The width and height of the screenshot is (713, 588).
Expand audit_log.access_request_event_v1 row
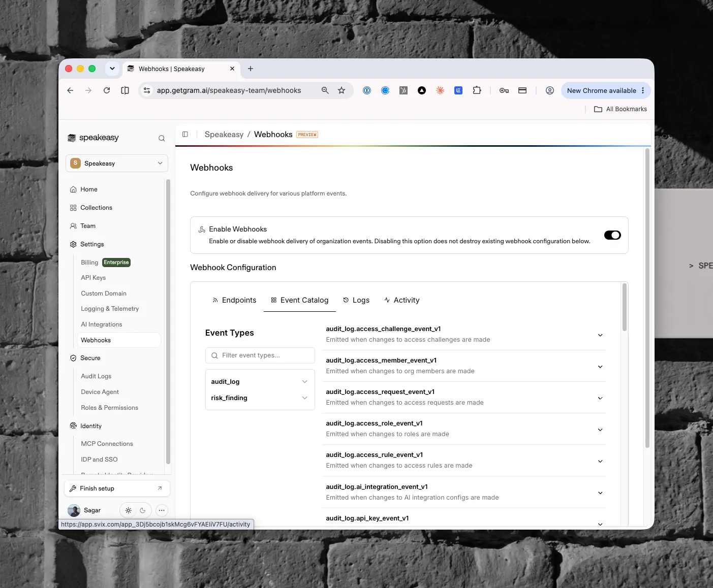463,397
